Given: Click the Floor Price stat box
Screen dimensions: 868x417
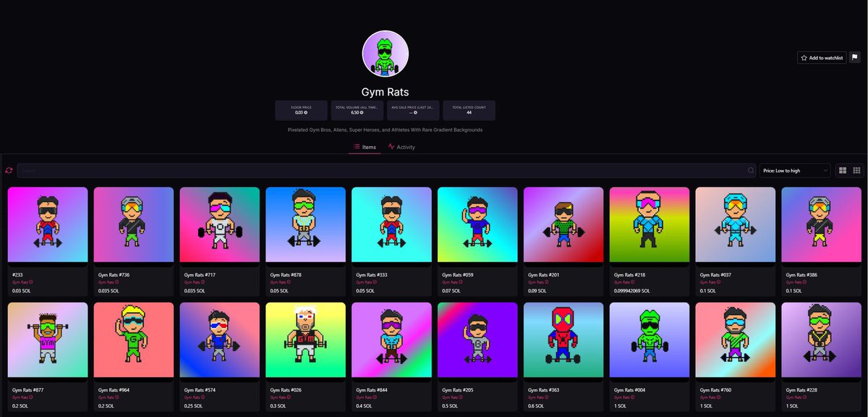Looking at the screenshot, I should point(302,110).
